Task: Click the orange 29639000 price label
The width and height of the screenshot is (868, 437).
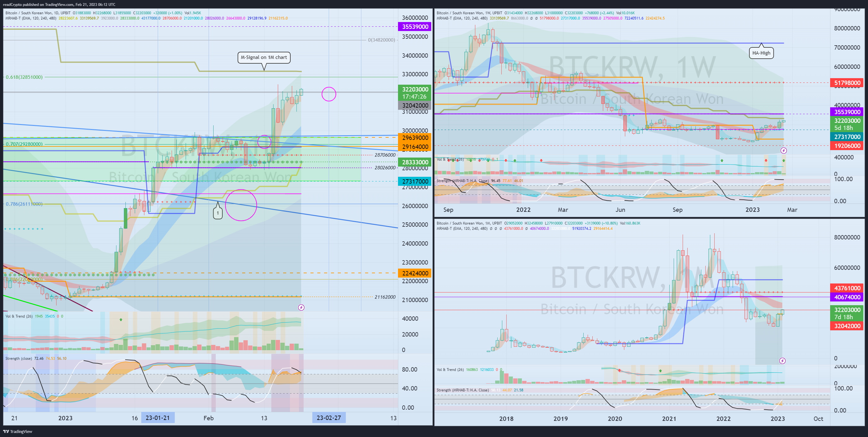Action: (415, 138)
